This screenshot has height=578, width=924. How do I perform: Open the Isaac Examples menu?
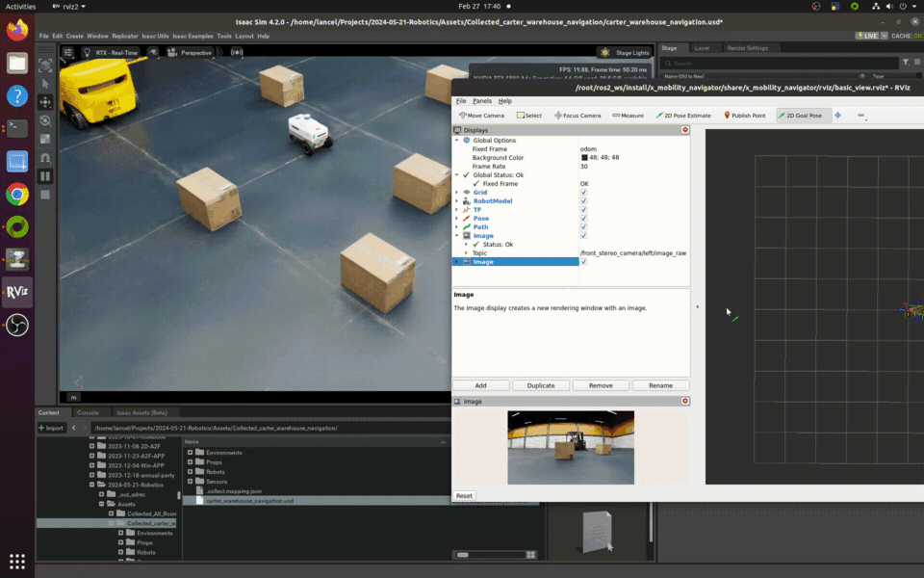[192, 36]
